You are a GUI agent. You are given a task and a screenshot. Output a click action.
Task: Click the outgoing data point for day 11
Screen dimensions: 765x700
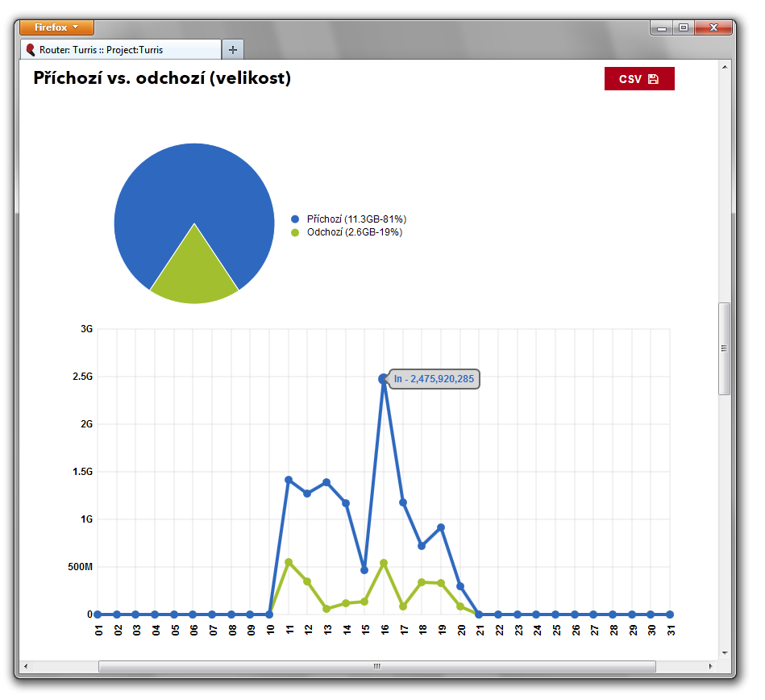tap(289, 562)
